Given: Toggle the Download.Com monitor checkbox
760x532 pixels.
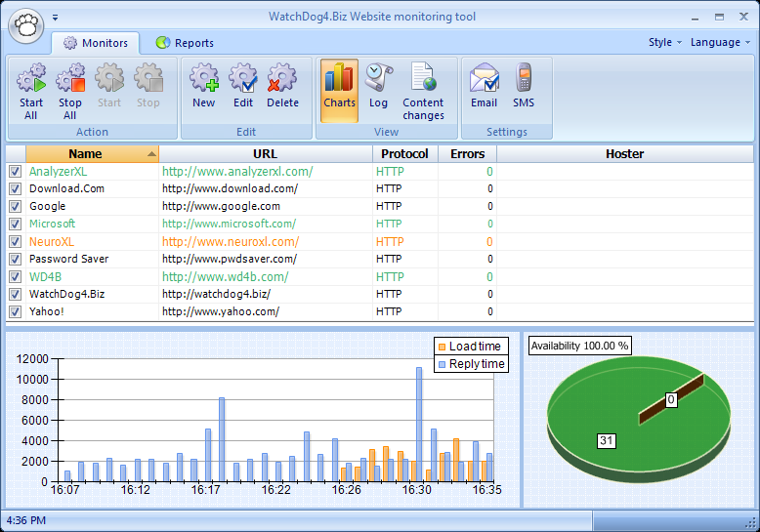Looking at the screenshot, I should 15,189.
